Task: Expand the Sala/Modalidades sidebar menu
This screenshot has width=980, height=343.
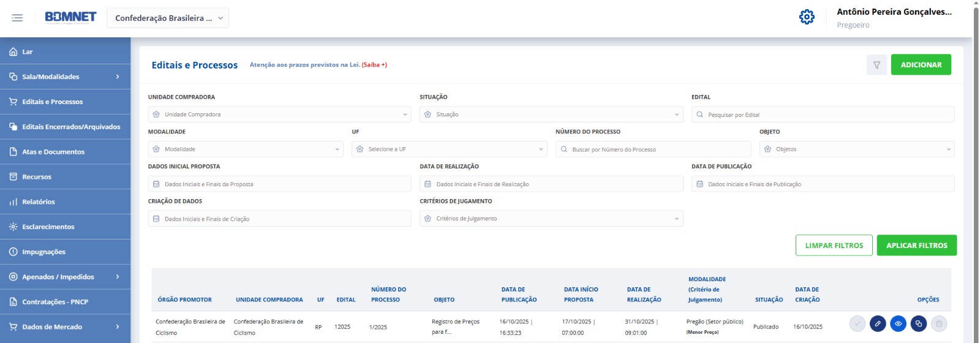Action: pos(65,77)
